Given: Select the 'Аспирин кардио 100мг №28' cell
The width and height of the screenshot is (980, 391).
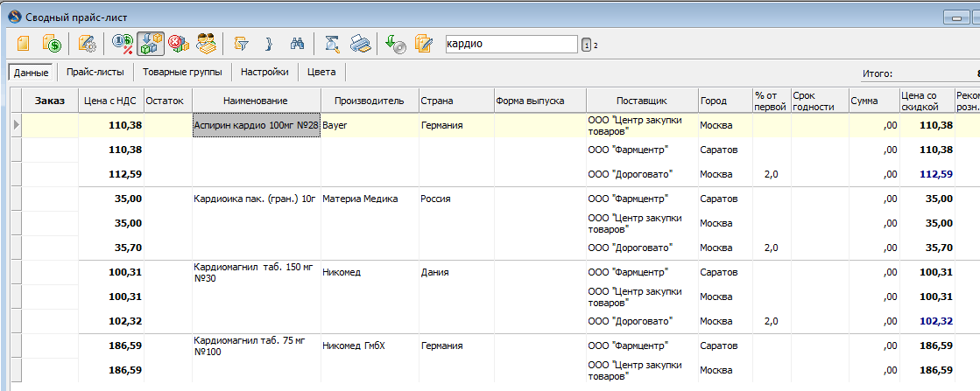Looking at the screenshot, I should click(257, 125).
